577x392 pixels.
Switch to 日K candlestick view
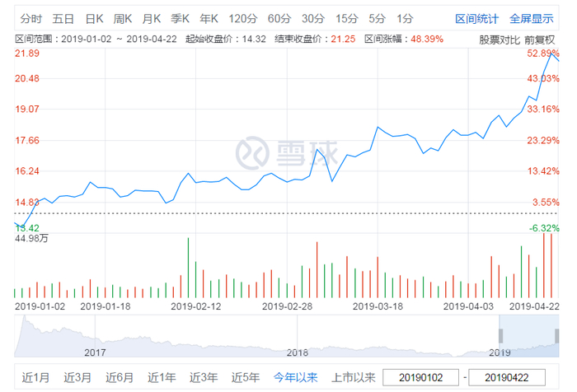tap(94, 18)
